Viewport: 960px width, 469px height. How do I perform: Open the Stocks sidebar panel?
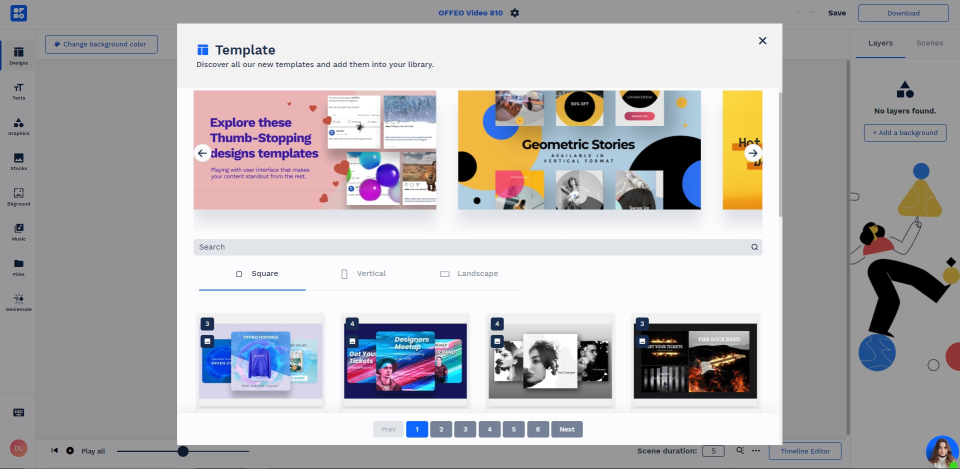[18, 161]
